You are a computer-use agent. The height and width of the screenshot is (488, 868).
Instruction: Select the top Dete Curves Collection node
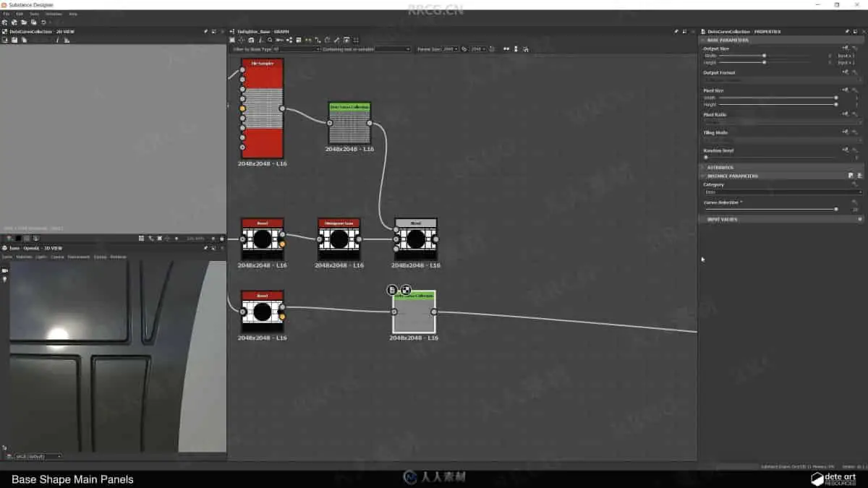(x=349, y=123)
